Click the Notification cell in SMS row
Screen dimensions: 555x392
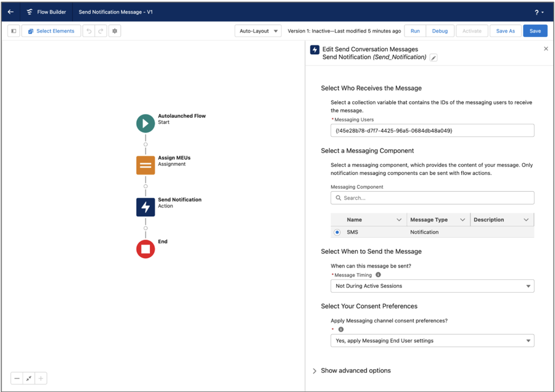(424, 232)
